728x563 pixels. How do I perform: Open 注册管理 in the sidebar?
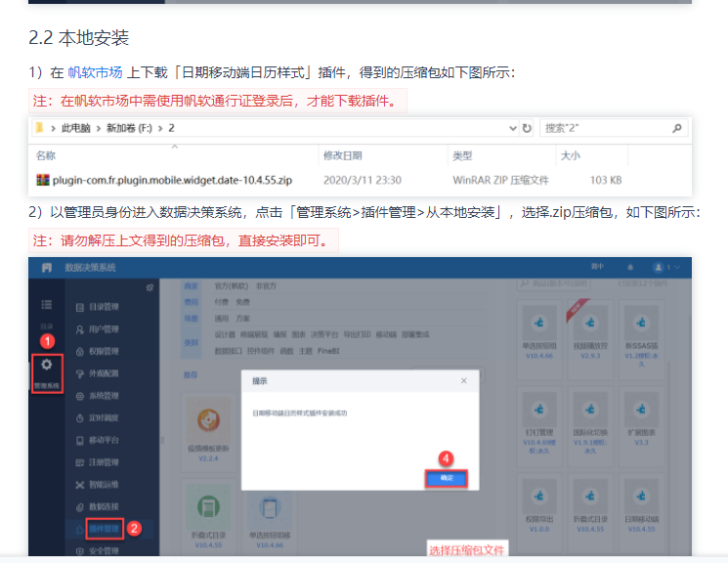(x=104, y=462)
